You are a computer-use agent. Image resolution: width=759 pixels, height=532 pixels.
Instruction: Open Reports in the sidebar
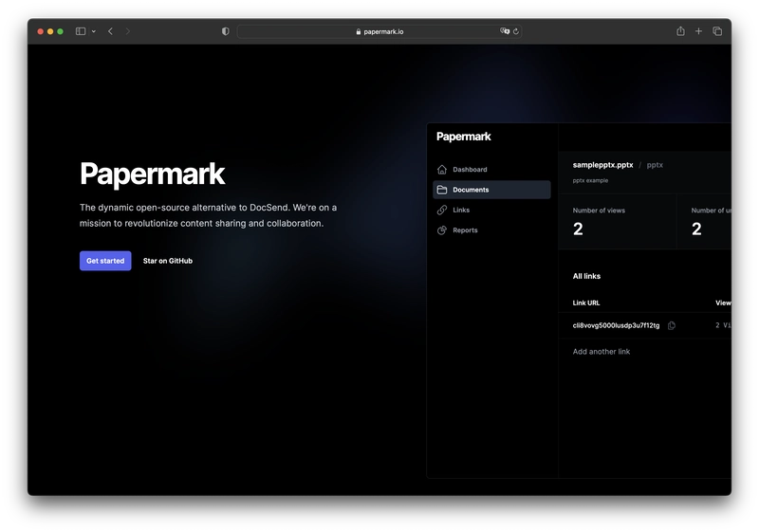491,230
